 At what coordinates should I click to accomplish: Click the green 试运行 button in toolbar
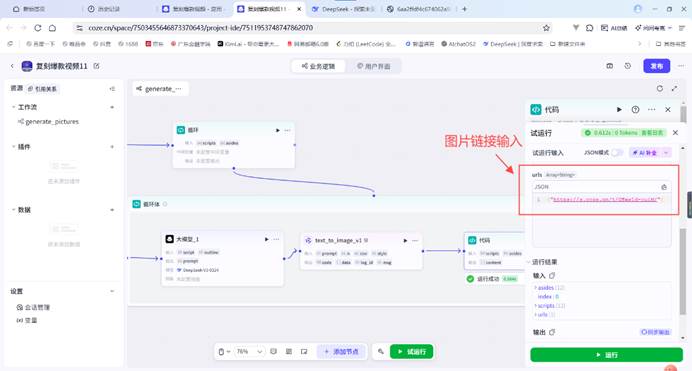(411, 352)
